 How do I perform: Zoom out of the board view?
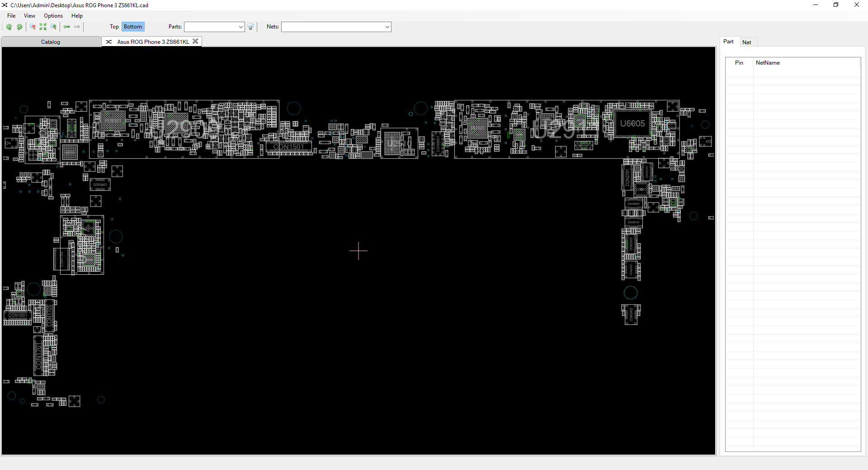pyautogui.click(x=33, y=27)
